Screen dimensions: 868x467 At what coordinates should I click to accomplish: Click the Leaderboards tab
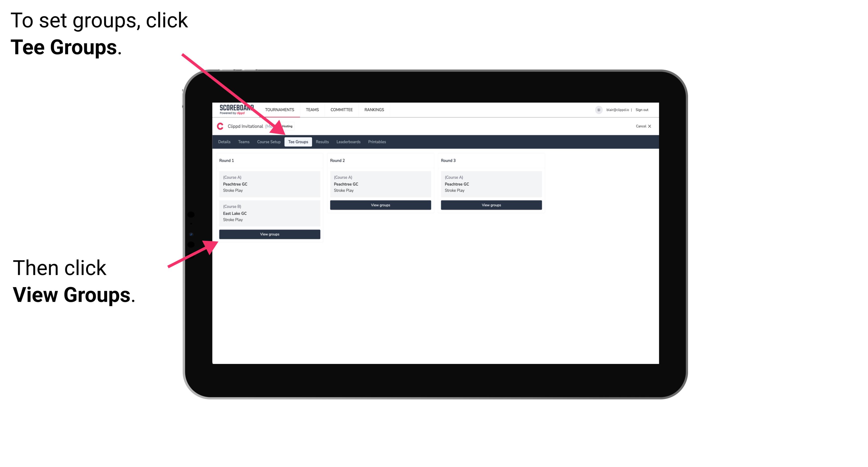[348, 142]
